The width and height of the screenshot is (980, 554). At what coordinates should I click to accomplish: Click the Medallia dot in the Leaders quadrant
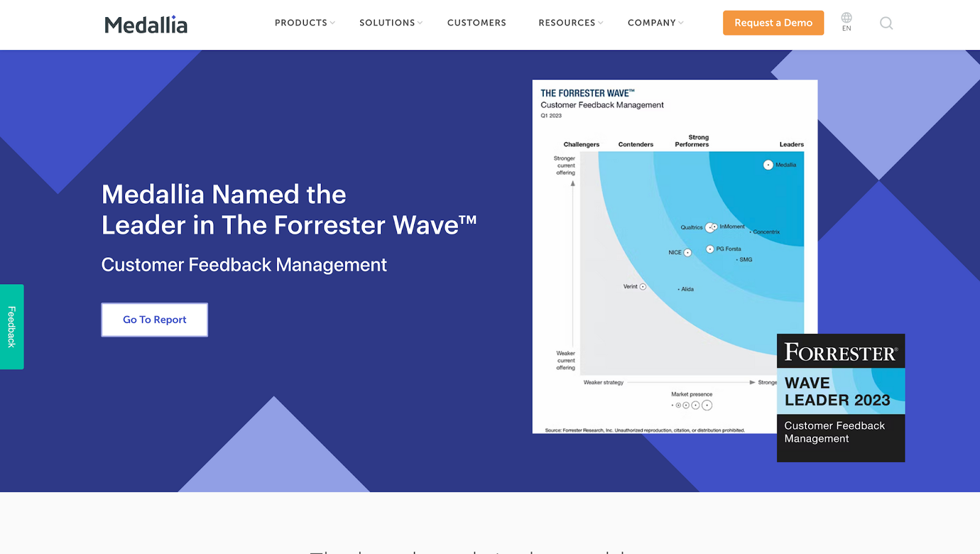[768, 164]
